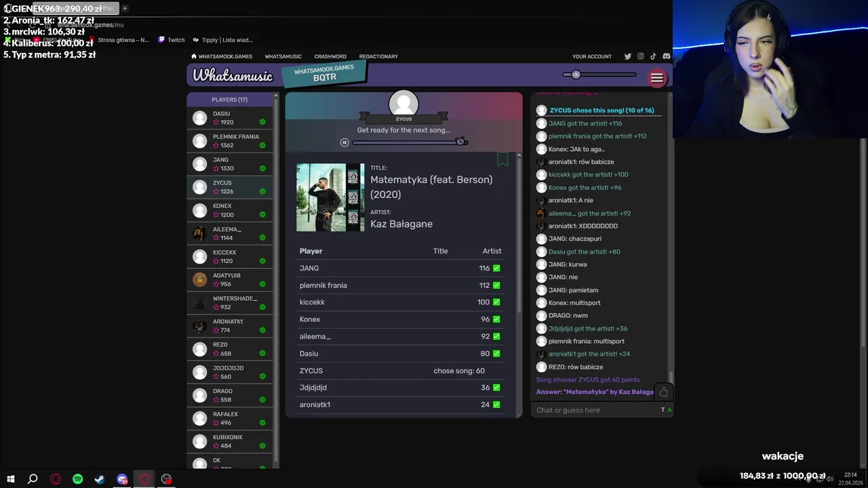Open OBS Studio from the taskbar
This screenshot has width=868, height=488.
pos(166,479)
